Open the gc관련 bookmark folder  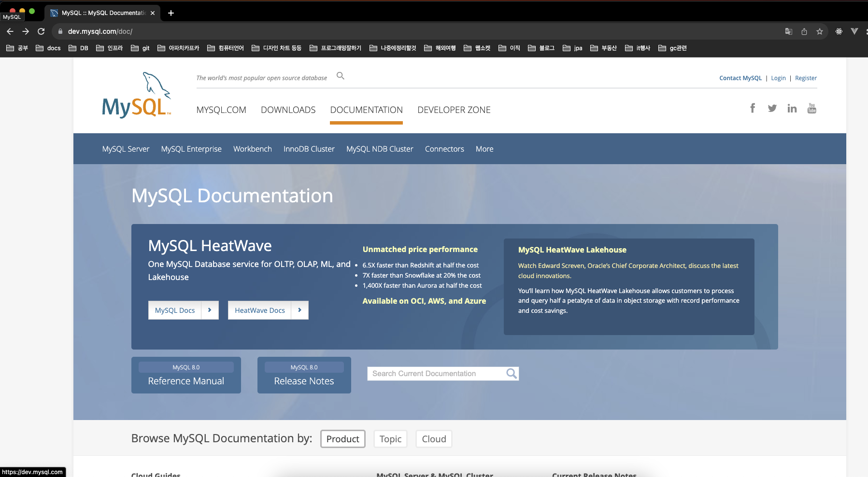coord(673,48)
